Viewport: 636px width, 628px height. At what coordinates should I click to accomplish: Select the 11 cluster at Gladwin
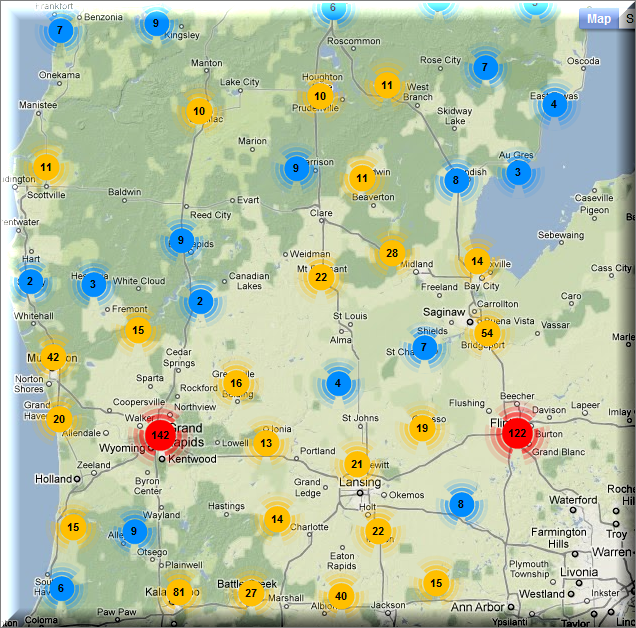coord(361,178)
